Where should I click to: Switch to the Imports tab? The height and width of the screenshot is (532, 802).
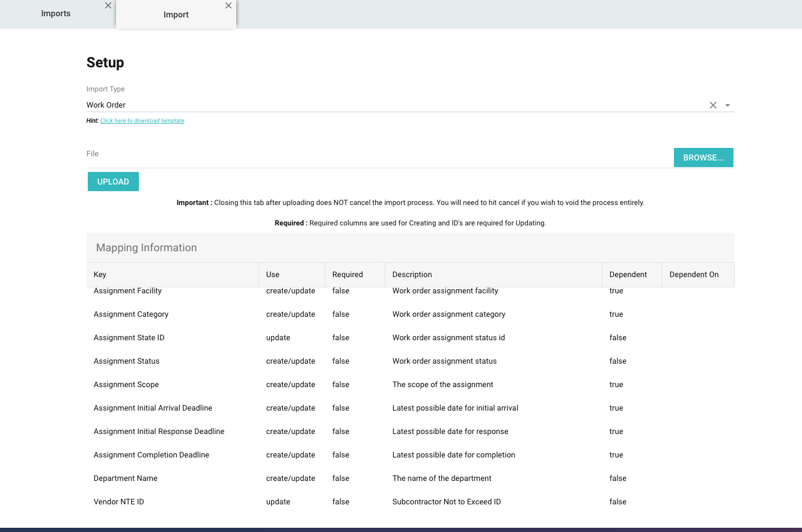56,14
